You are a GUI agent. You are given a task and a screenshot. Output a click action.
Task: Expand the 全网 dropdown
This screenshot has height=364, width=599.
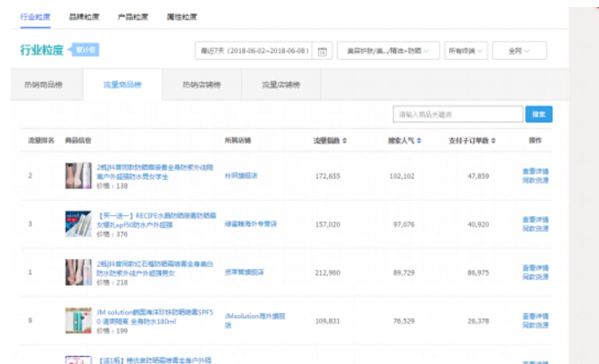[519, 51]
